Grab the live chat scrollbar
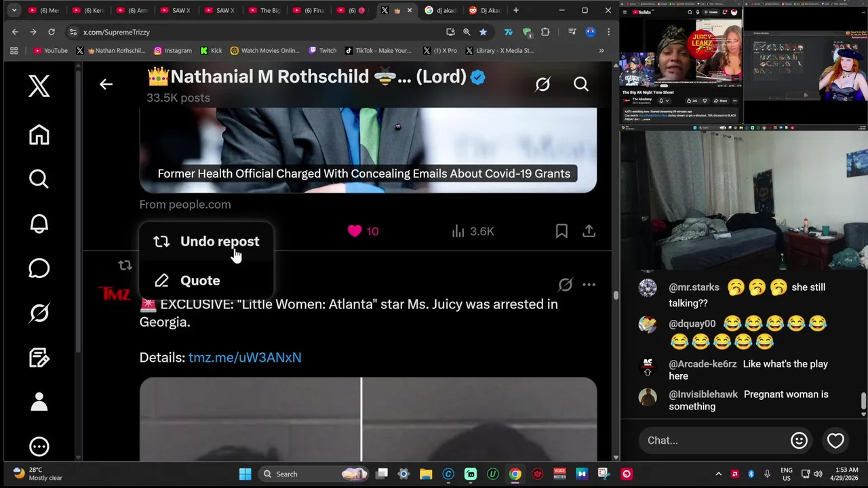868x488 pixels. 863,400
